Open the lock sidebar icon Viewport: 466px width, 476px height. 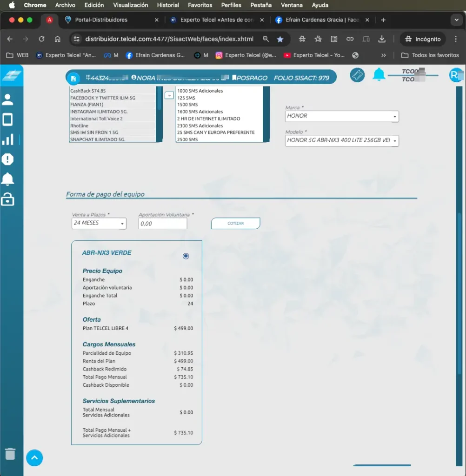pos(7,199)
